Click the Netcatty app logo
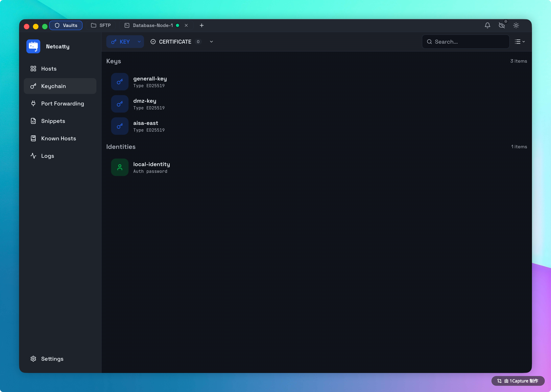551x392 pixels. pos(33,46)
